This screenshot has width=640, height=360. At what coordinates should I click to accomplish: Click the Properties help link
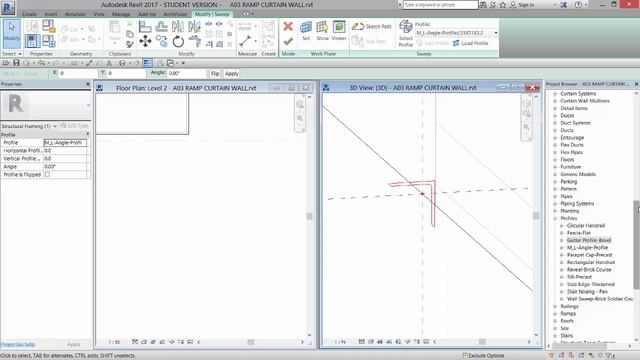(x=18, y=344)
